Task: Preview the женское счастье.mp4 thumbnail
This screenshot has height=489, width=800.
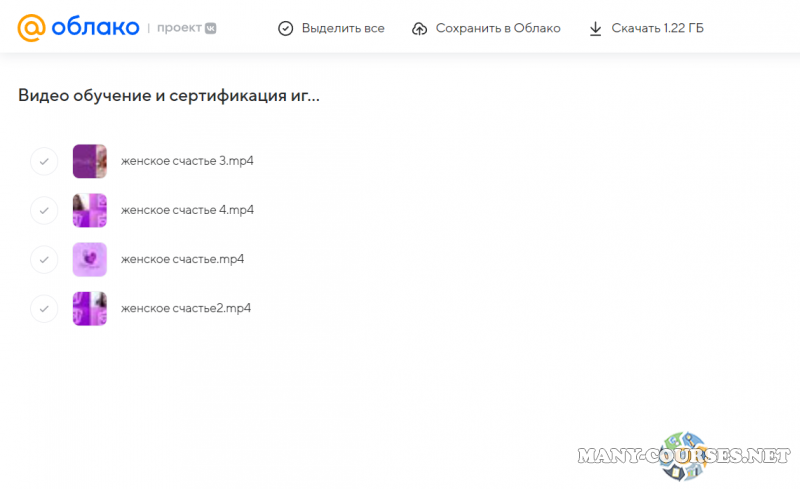Action: pyautogui.click(x=90, y=259)
